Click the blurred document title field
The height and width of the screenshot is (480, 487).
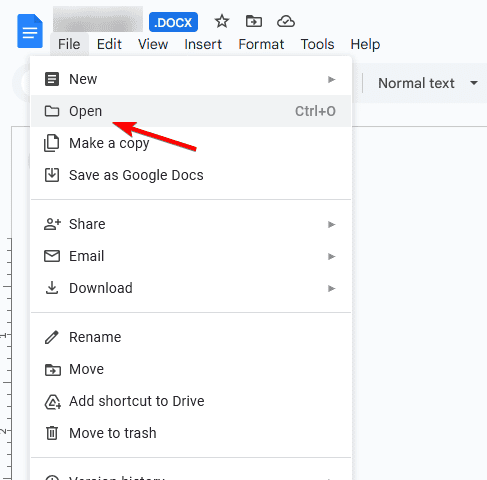(x=98, y=19)
